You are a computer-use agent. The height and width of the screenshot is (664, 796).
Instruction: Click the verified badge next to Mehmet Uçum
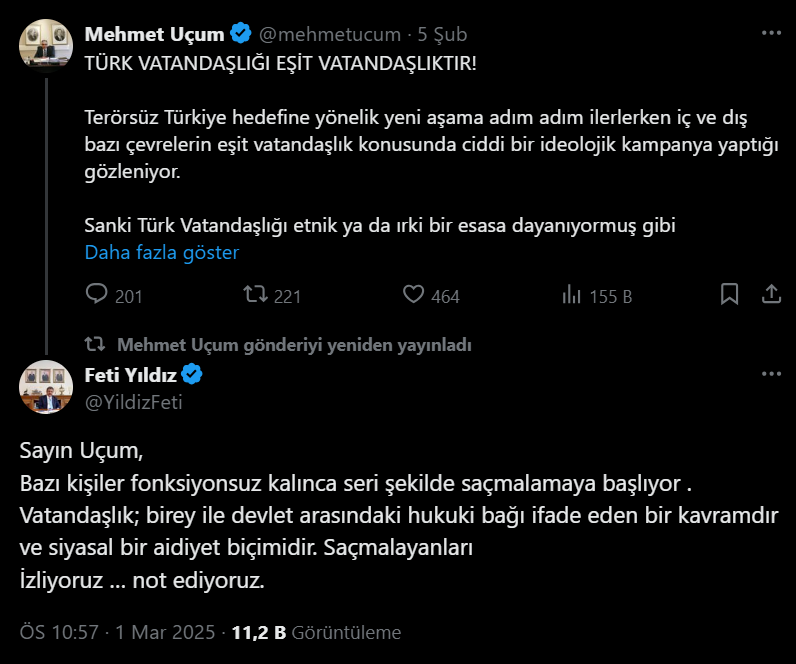[x=241, y=34]
